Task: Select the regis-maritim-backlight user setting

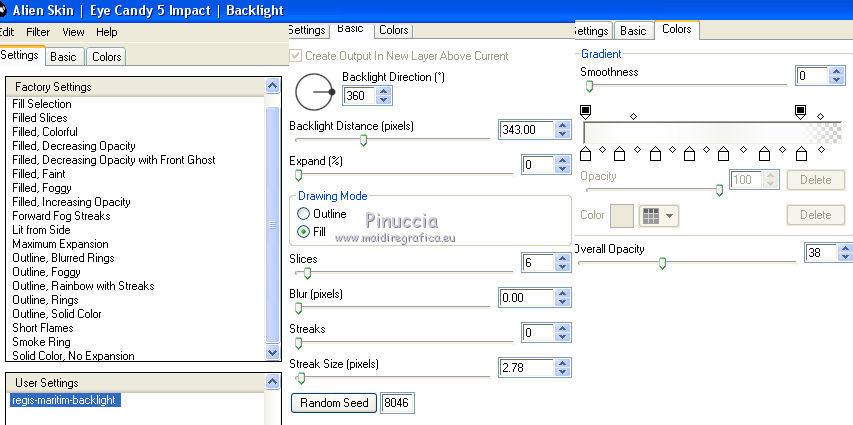Action: [64, 400]
